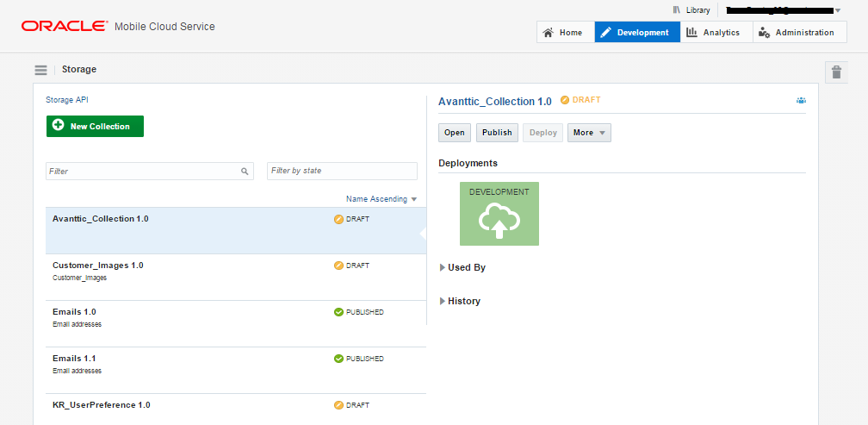Expand the Used By section
Screen dimensions: 868x425
point(462,267)
